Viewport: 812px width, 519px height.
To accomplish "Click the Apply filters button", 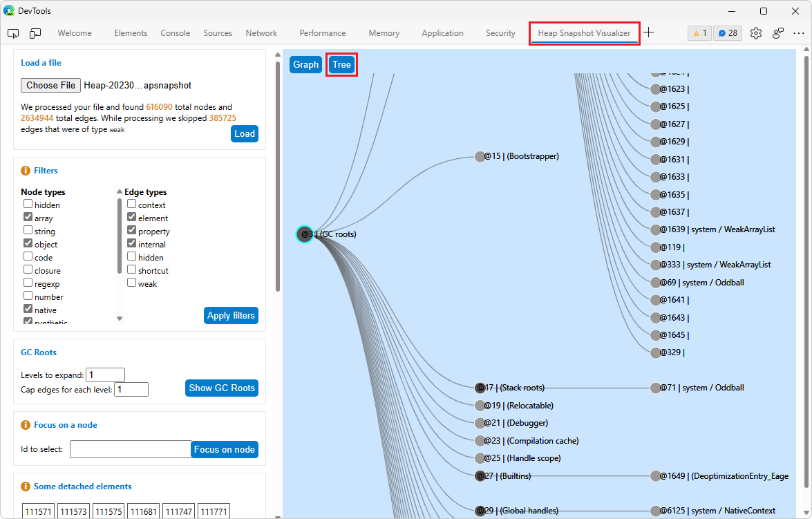I will tap(231, 315).
